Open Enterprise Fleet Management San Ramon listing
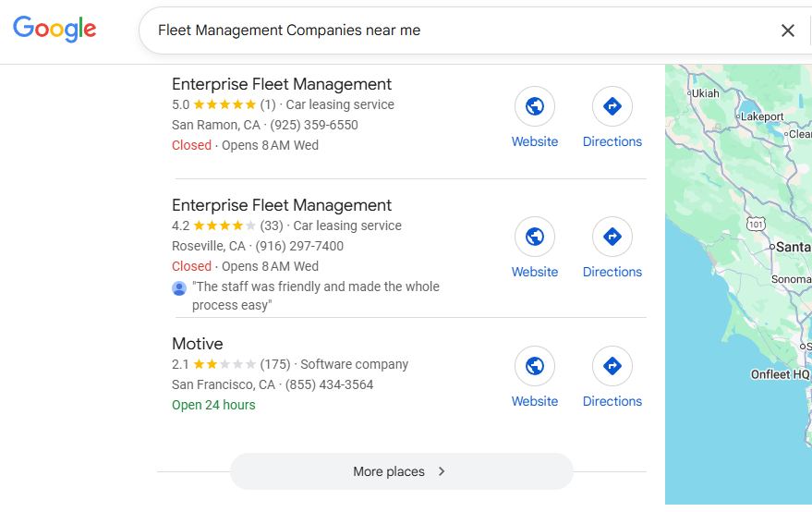The image size is (812, 512). (282, 84)
